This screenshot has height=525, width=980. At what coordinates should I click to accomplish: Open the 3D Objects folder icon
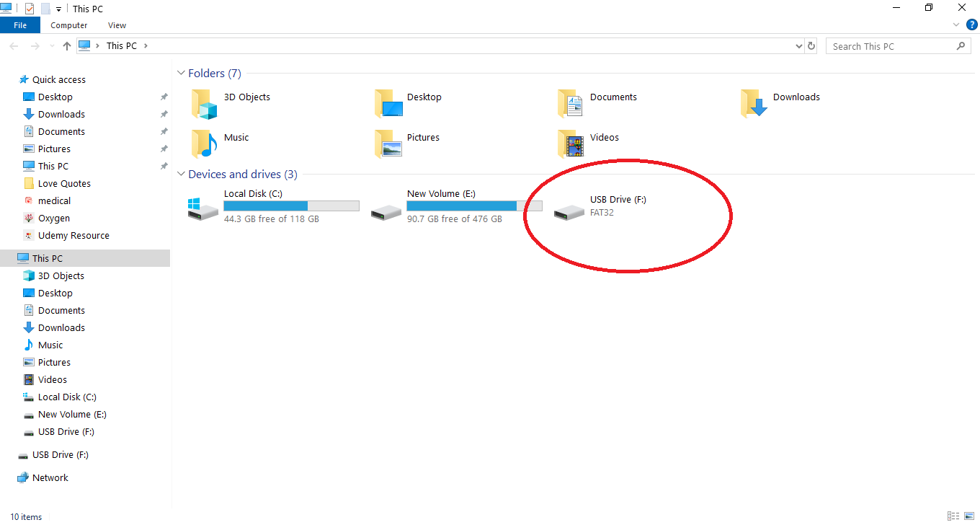pos(204,104)
